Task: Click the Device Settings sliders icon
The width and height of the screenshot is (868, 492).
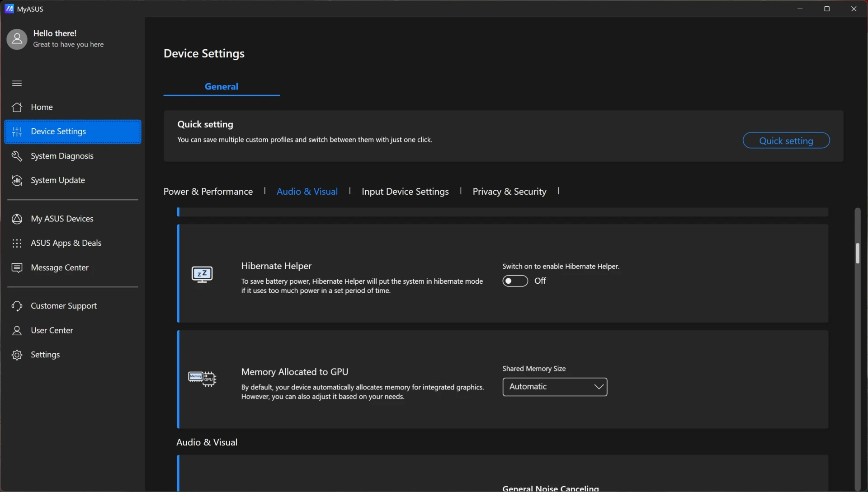Action: click(x=17, y=131)
